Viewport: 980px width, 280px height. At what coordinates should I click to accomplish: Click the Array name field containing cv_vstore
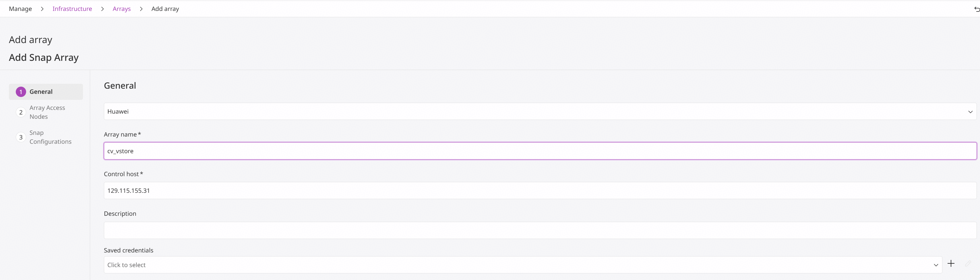(x=540, y=151)
